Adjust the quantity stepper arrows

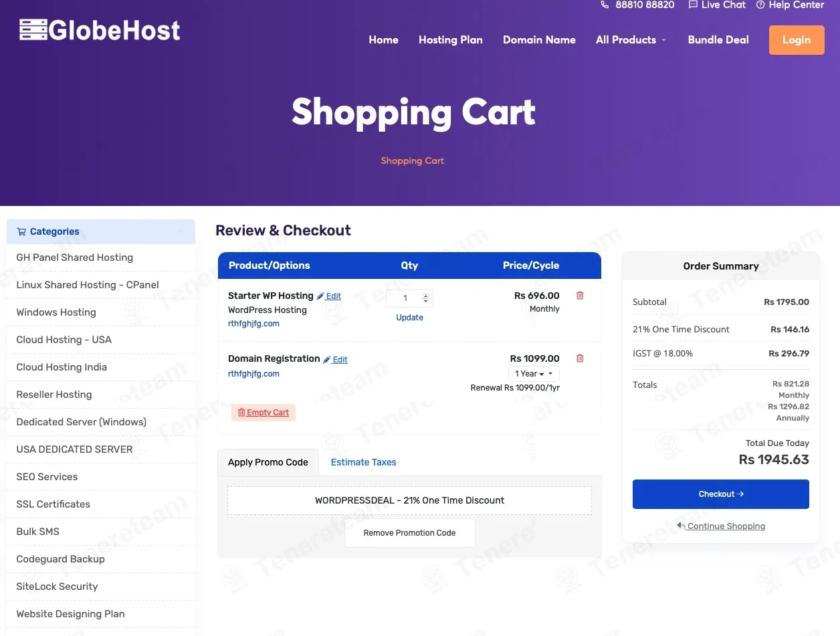[427, 298]
